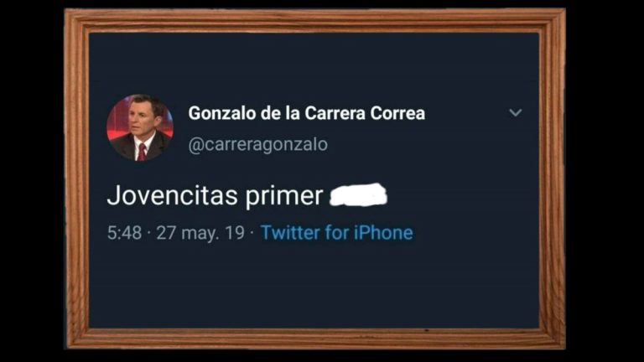The height and width of the screenshot is (362, 644).
Task: Click the word Correa in the display name
Action: pyautogui.click(x=397, y=113)
